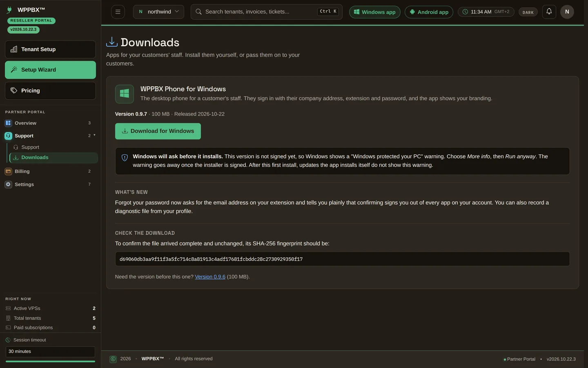The width and height of the screenshot is (588, 368).
Task: Open the Version 0.9.6 link
Action: click(210, 277)
